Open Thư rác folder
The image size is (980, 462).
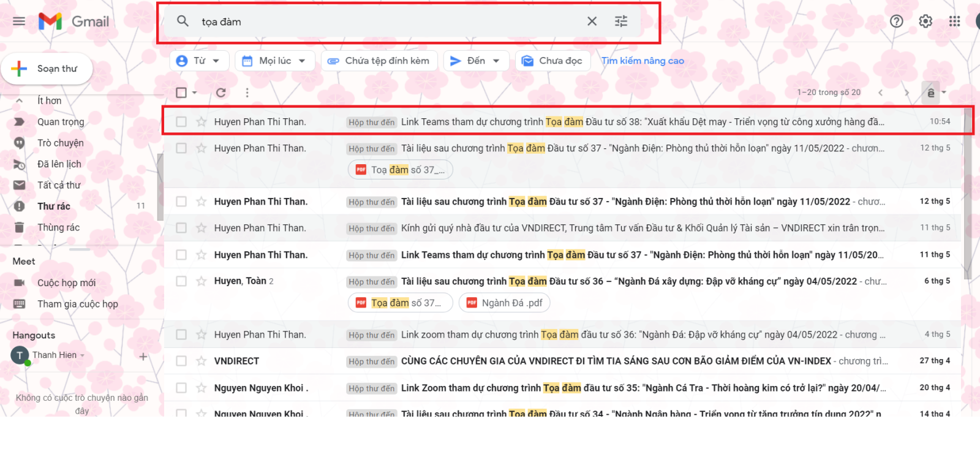pos(54,206)
